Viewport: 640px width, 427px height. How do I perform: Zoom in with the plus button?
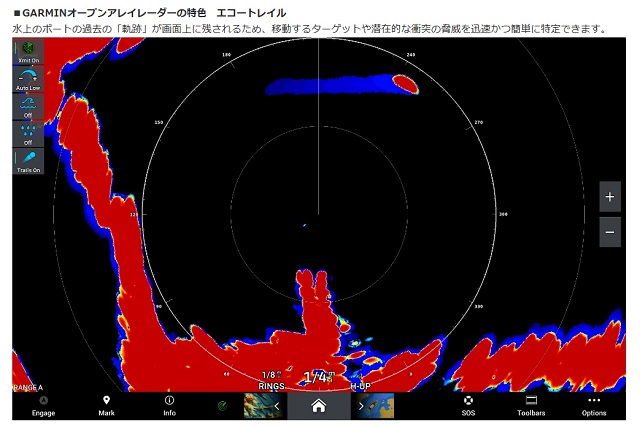[610, 197]
